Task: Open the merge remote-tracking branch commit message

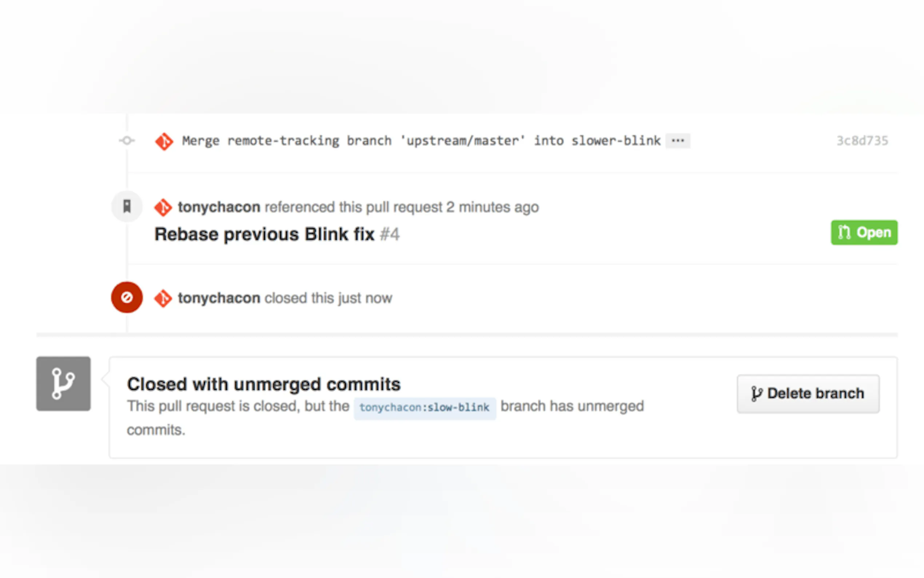Action: (421, 140)
